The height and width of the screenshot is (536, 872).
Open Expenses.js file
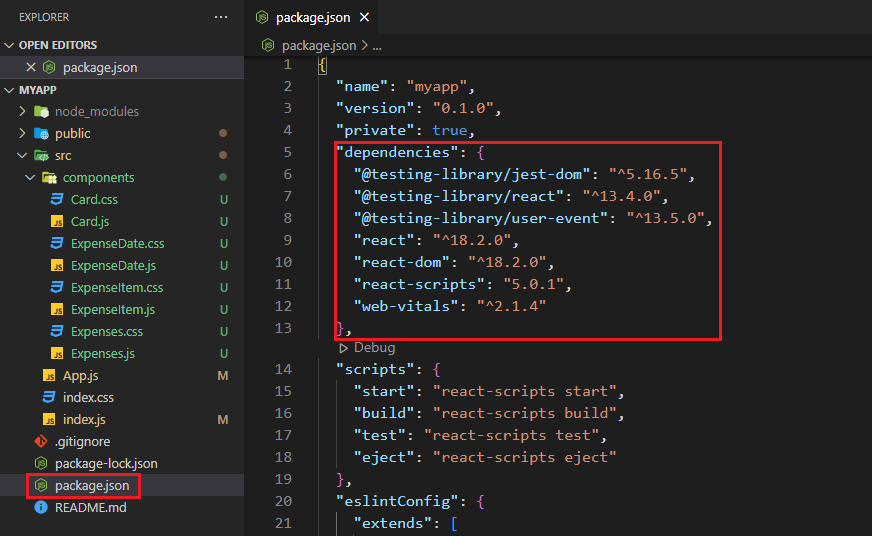(102, 354)
